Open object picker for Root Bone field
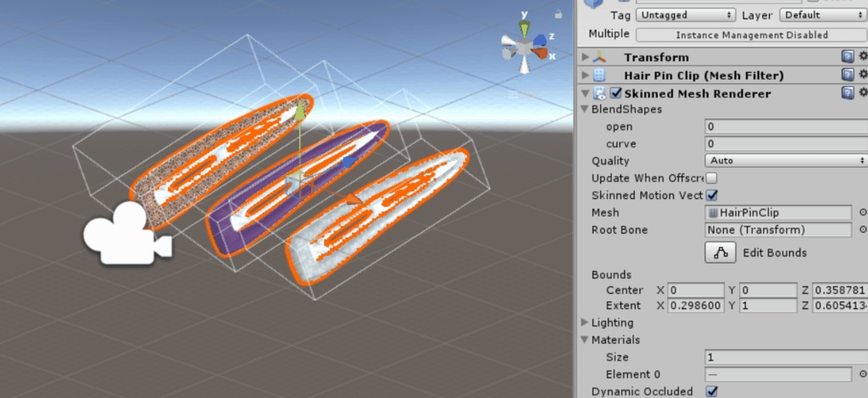 tap(862, 230)
